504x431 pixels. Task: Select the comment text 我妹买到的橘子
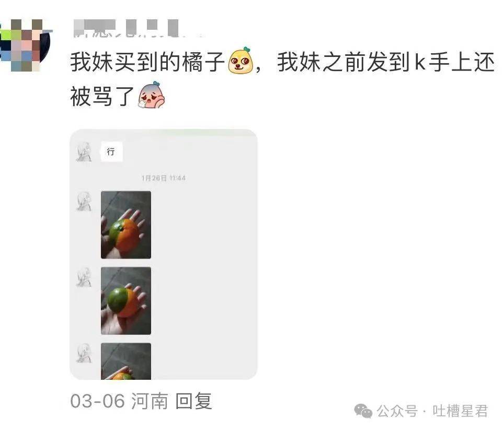tap(147, 62)
